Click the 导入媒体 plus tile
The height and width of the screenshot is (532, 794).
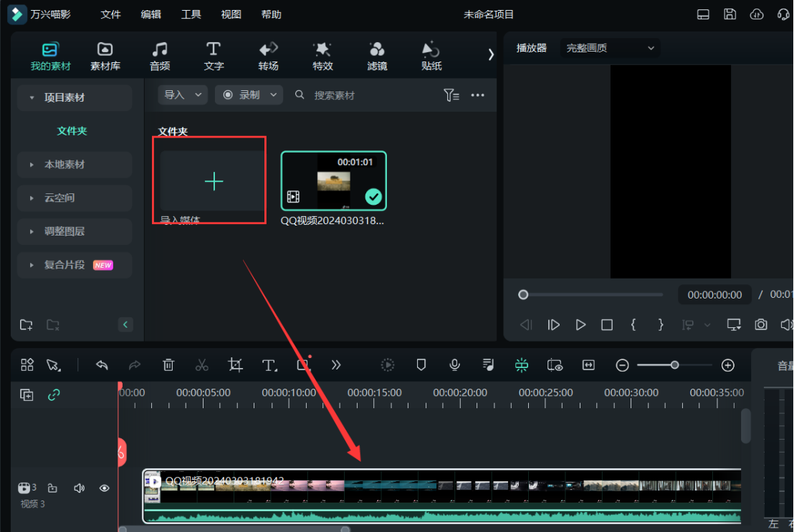click(214, 182)
